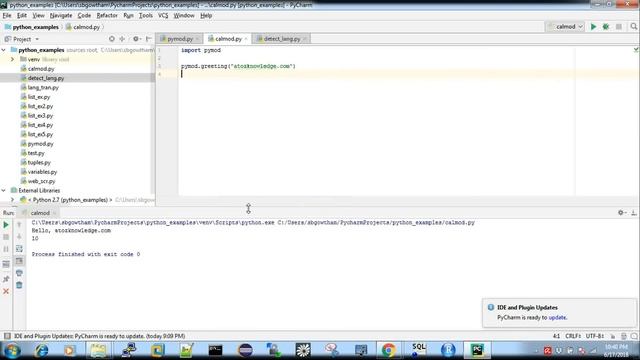Close the Run panel red X

point(6,291)
